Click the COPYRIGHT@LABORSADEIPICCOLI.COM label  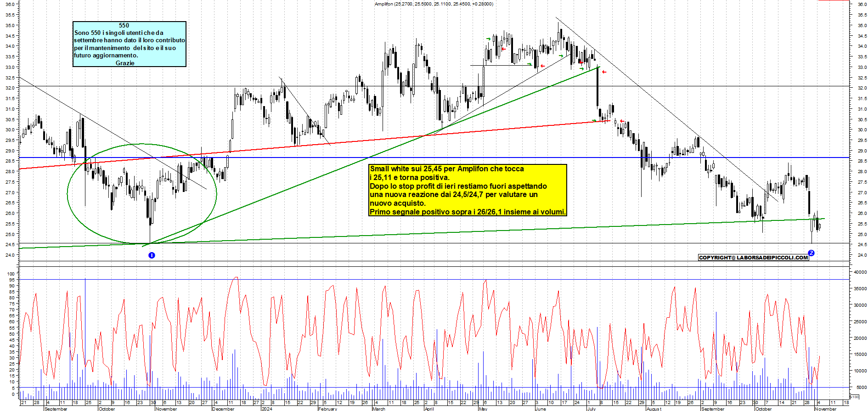(753, 258)
